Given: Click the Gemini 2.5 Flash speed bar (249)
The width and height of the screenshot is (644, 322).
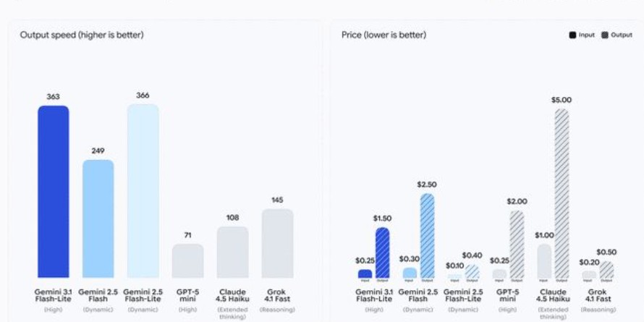Looking at the screenshot, I should point(98,219).
